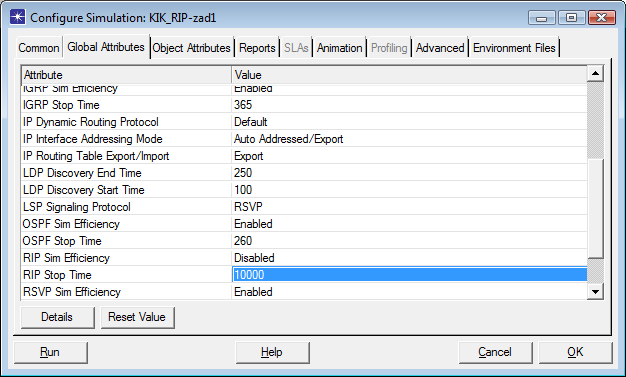The width and height of the screenshot is (626, 377).
Task: Edit the OSPF Stop Time value 260
Action: click(x=409, y=241)
